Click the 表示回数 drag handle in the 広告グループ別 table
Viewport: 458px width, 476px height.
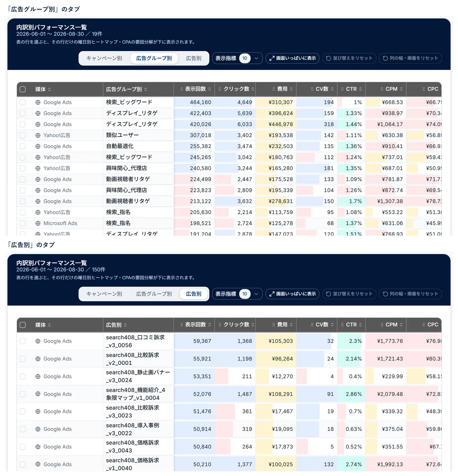[x=182, y=89]
